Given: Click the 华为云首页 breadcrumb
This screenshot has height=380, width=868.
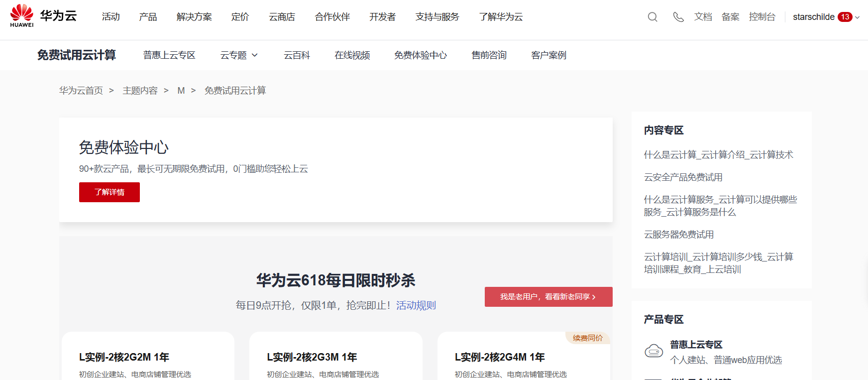Looking at the screenshot, I should point(81,91).
